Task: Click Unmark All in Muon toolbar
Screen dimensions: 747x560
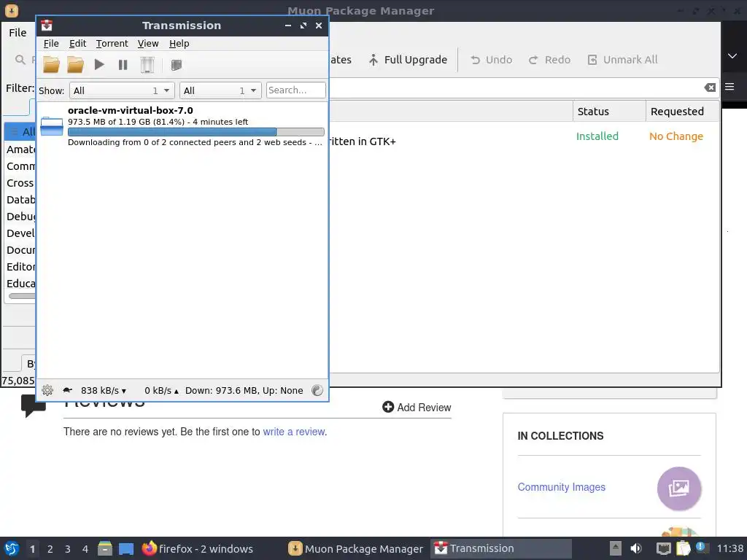Action: tap(623, 60)
